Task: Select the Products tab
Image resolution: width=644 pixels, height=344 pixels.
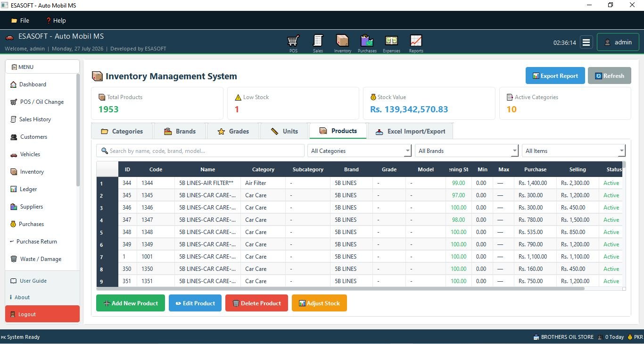Action: coord(338,131)
